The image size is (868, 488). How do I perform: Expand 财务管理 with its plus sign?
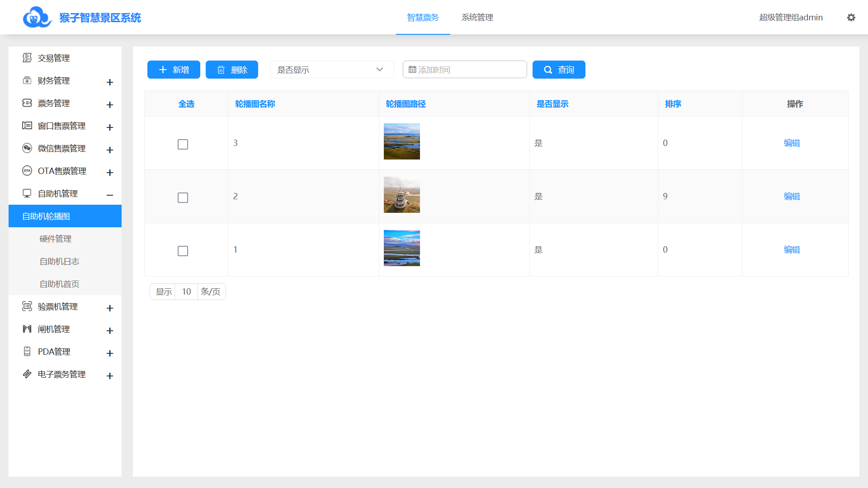(109, 82)
